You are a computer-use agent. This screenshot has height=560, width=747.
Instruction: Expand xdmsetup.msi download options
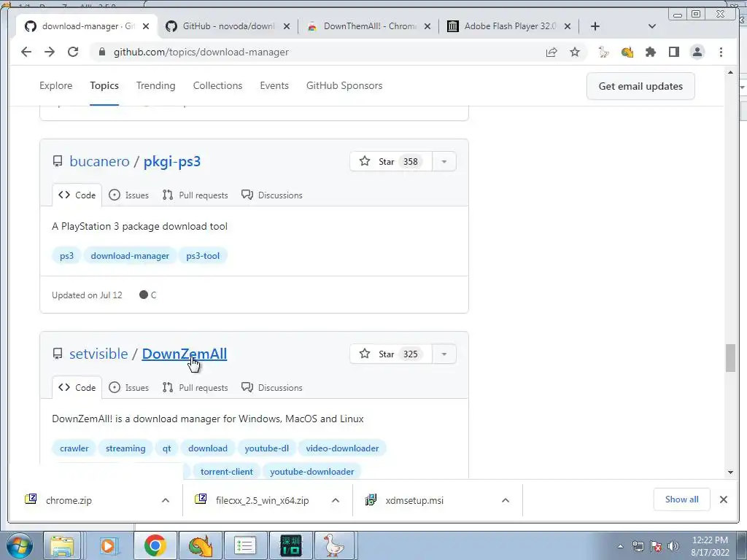point(506,500)
